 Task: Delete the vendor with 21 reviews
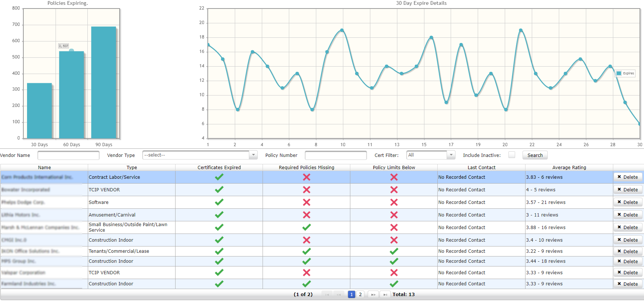(628, 202)
